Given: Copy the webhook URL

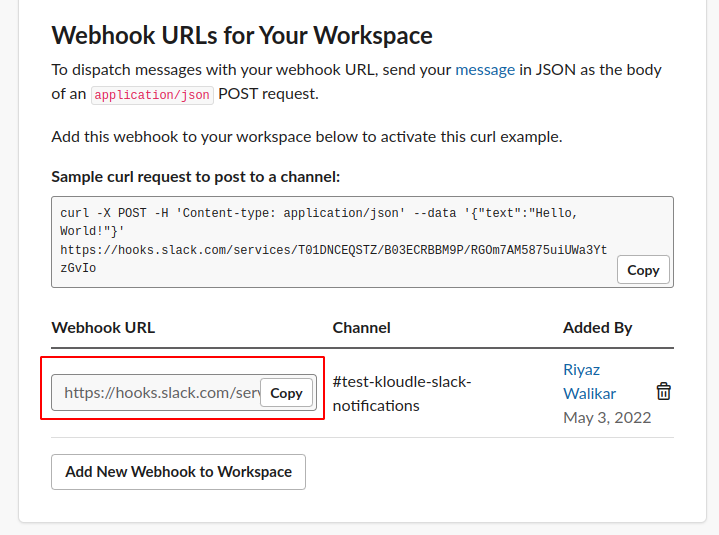Looking at the screenshot, I should coord(286,393).
